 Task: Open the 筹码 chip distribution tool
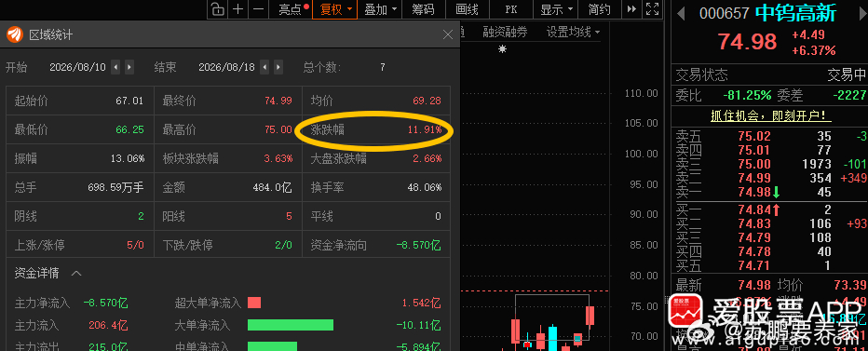pos(423,9)
